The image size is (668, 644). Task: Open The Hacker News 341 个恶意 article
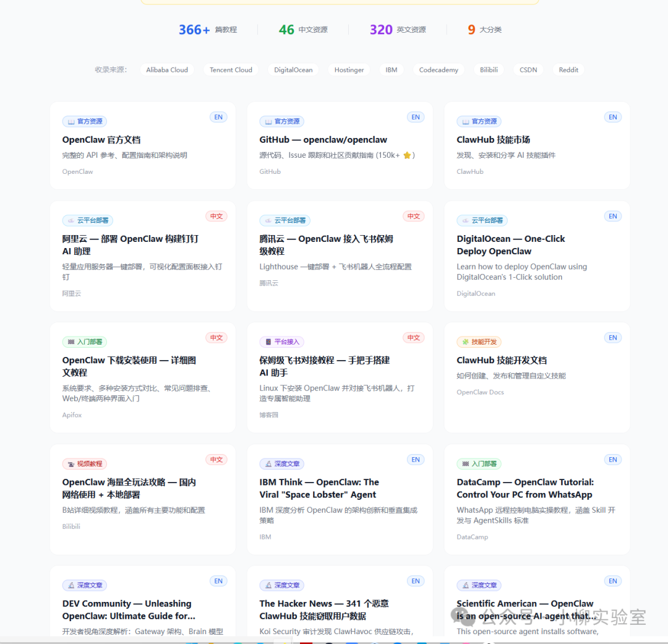[324, 610]
